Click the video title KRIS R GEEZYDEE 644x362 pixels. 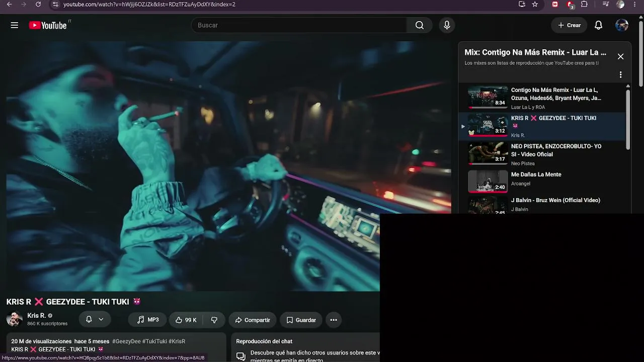[x=73, y=302]
